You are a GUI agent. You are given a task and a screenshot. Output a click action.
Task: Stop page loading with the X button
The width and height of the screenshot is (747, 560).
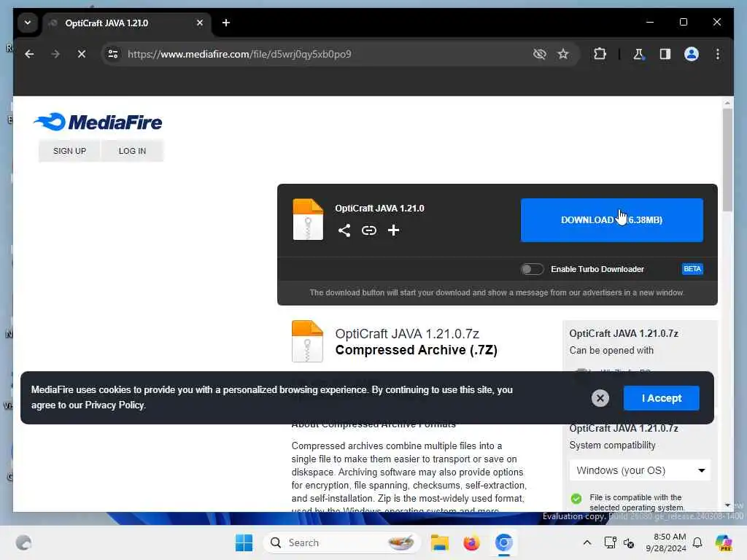click(x=82, y=54)
